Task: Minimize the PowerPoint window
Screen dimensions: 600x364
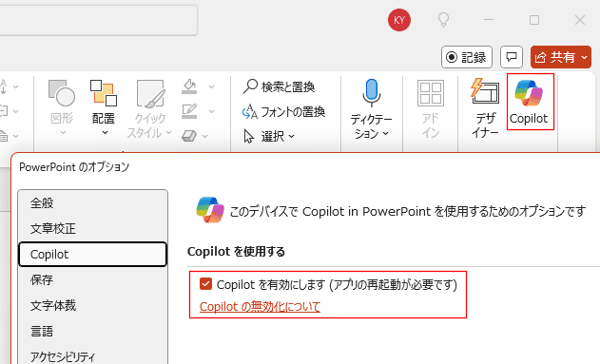Action: tap(489, 20)
